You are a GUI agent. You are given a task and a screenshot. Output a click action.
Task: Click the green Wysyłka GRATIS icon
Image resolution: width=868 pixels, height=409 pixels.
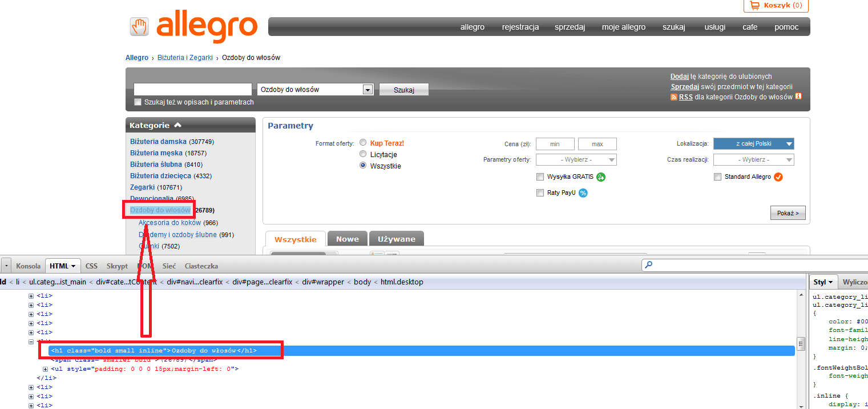point(601,177)
